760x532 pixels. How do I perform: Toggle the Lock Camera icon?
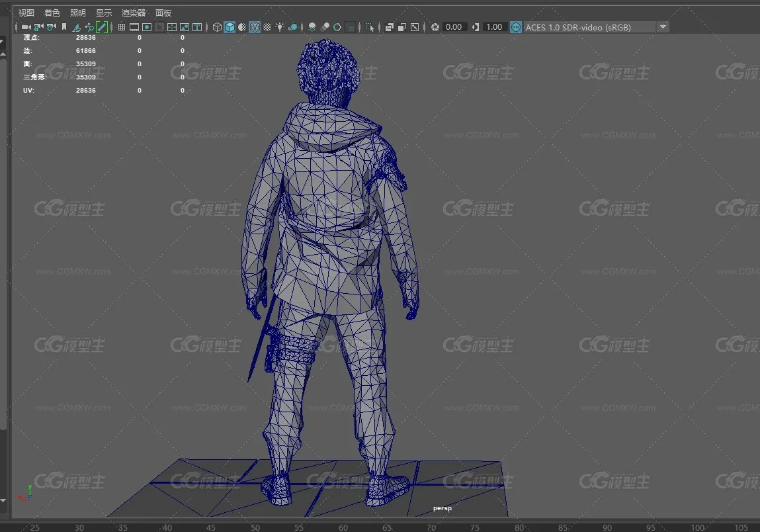(x=39, y=27)
